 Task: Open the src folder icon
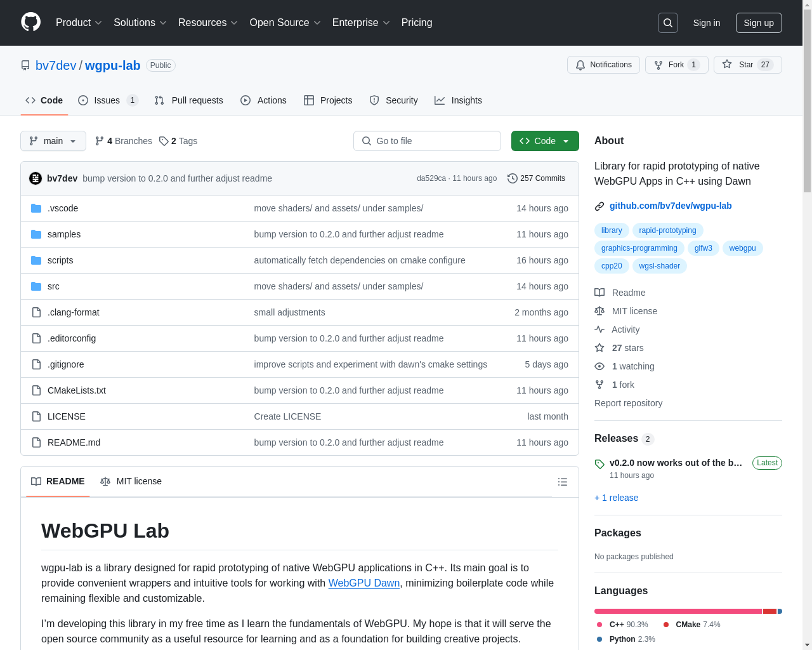36,286
